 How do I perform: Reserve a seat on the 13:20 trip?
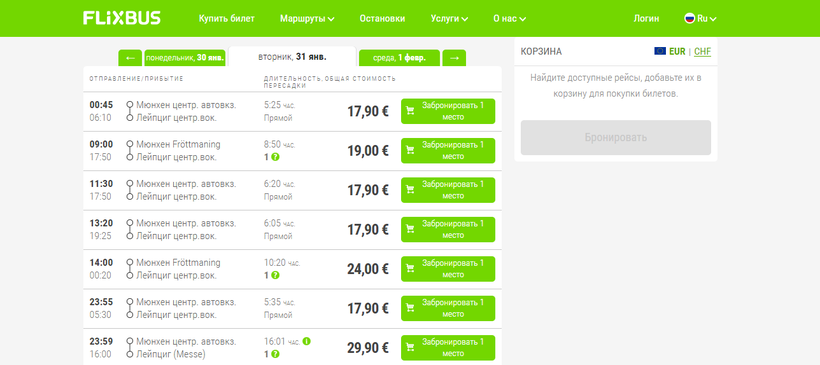[448, 230]
